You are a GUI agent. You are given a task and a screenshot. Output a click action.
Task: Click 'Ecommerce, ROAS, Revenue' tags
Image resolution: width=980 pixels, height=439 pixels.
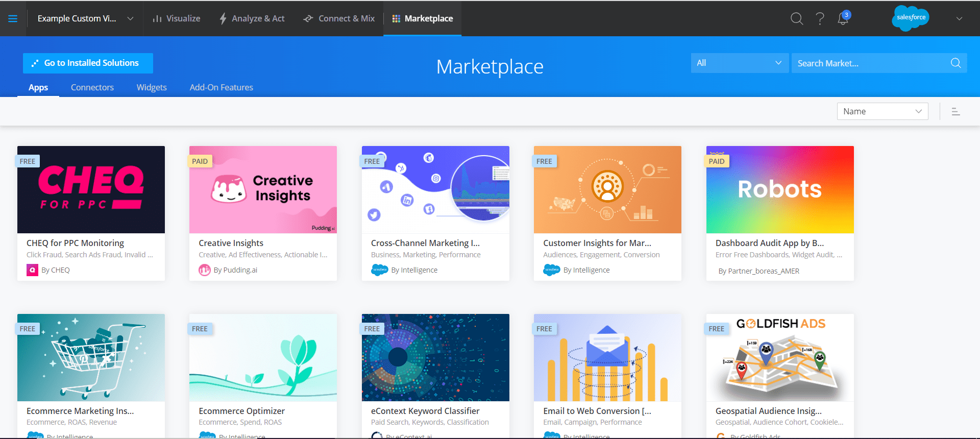(x=71, y=422)
